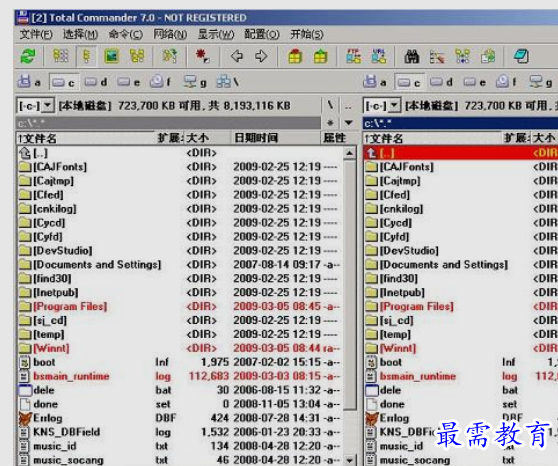Select drive c in right drive bar
The width and height of the screenshot is (558, 466).
pyautogui.click(x=409, y=83)
